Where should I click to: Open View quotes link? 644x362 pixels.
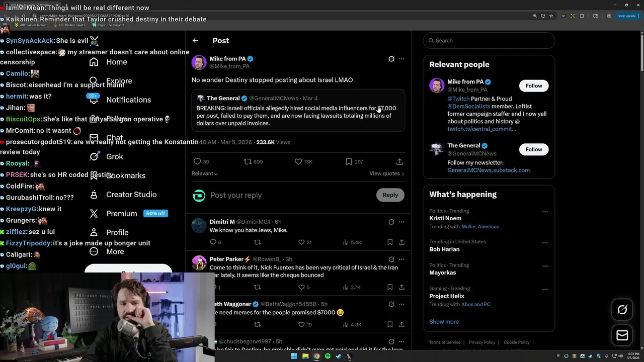tap(386, 173)
